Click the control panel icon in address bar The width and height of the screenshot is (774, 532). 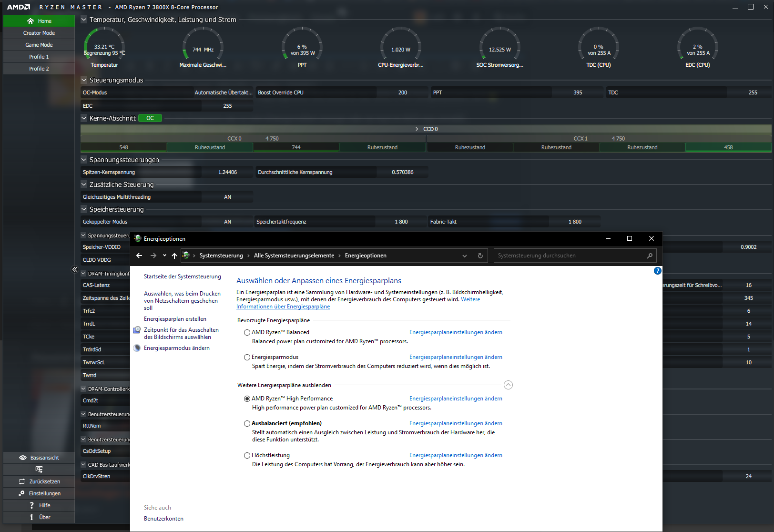coord(186,256)
